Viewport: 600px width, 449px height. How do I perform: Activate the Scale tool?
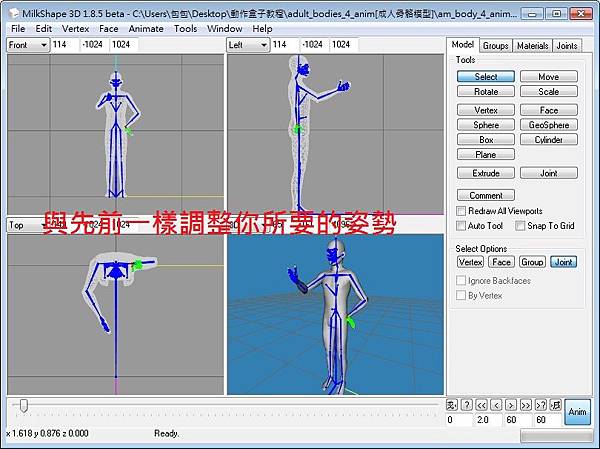click(x=549, y=91)
